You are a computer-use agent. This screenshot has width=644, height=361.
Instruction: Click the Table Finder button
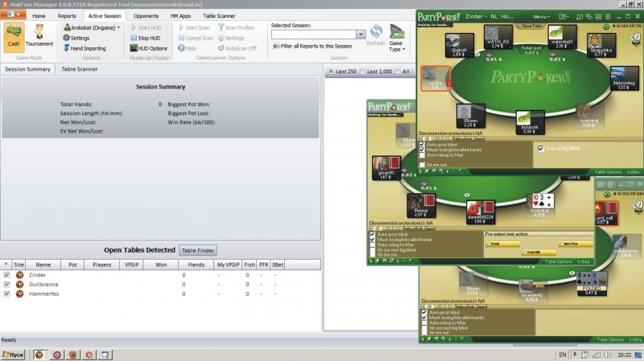click(198, 250)
